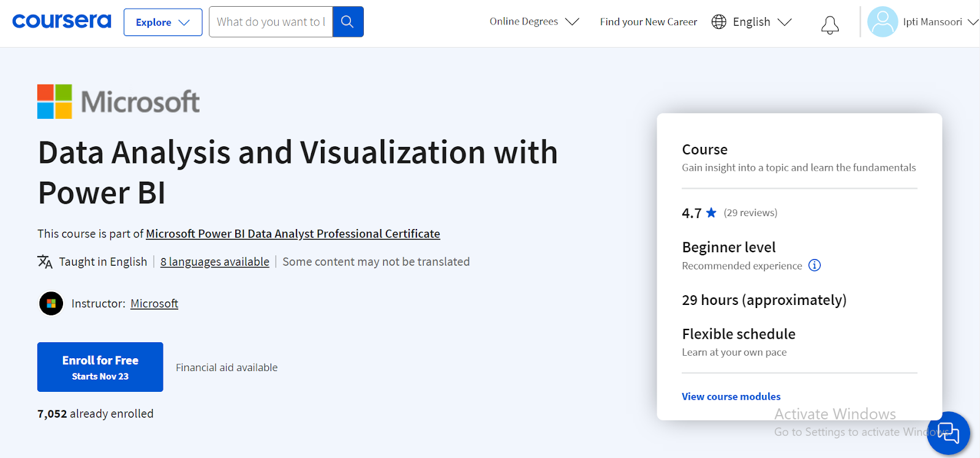
Task: Click the '29 hours (approximately)' text
Action: click(764, 300)
